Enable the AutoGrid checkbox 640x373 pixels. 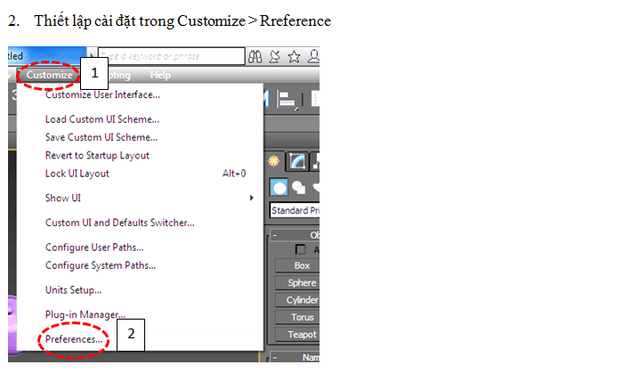pyautogui.click(x=300, y=249)
